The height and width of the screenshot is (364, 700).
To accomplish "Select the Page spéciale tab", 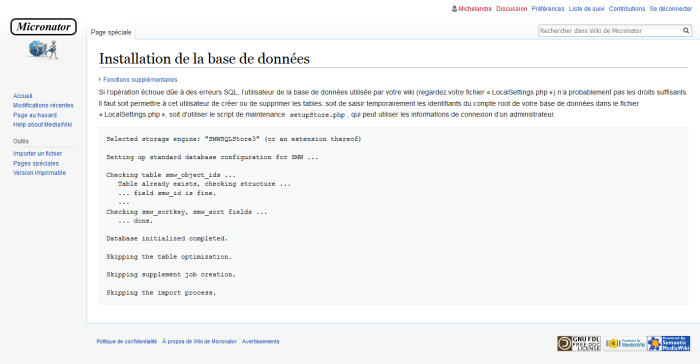I will [x=111, y=32].
